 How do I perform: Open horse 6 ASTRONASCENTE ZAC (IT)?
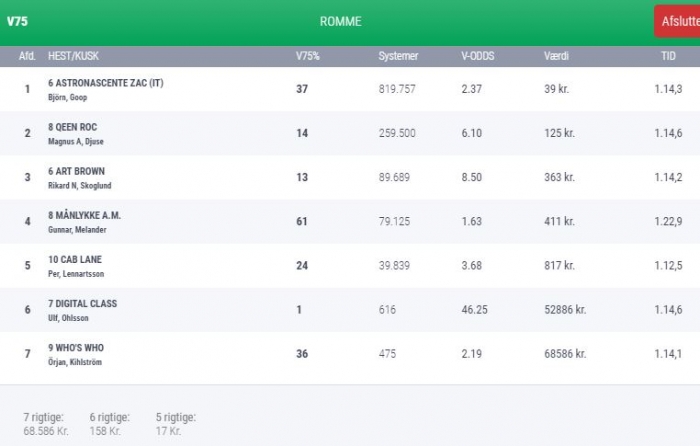[x=105, y=83]
